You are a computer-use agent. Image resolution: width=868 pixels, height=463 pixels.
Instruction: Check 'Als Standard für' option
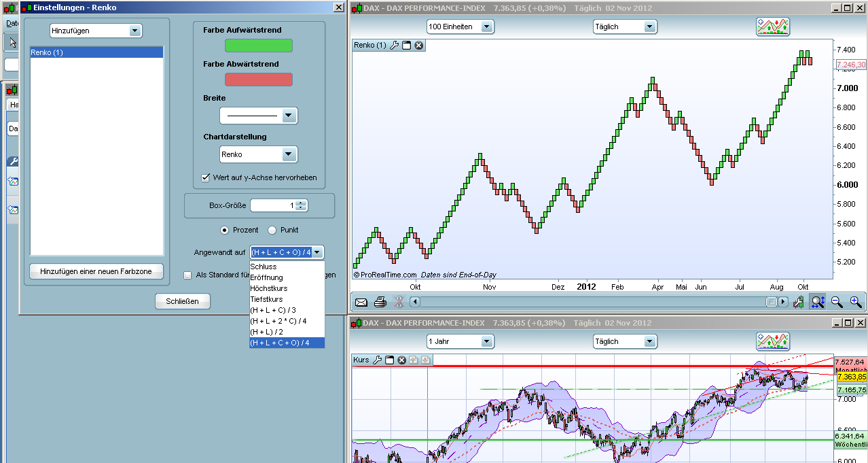[187, 275]
